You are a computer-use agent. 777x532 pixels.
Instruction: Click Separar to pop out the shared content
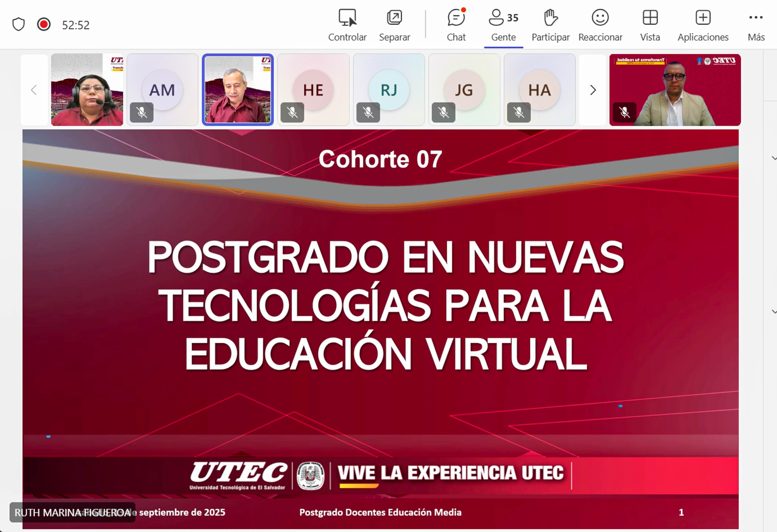tap(394, 25)
